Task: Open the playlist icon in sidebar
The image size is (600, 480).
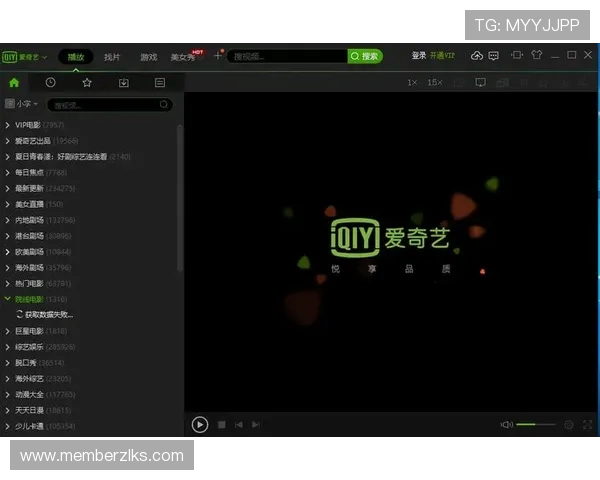Action: pyautogui.click(x=160, y=83)
